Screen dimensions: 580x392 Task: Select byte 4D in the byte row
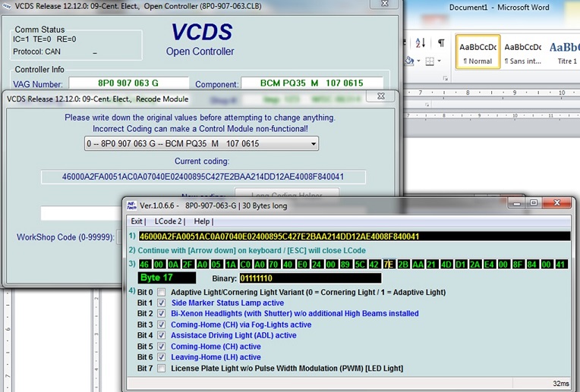(x=446, y=264)
